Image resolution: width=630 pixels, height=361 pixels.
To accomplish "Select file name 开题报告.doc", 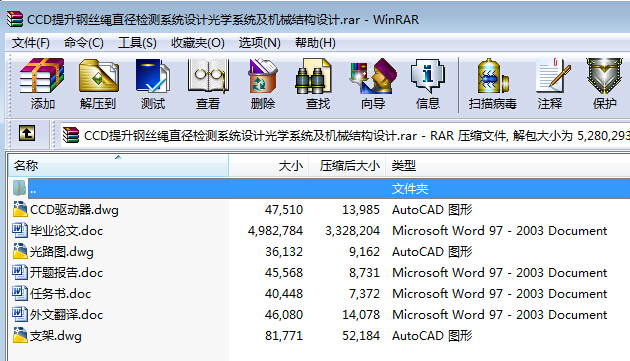I will 66,272.
